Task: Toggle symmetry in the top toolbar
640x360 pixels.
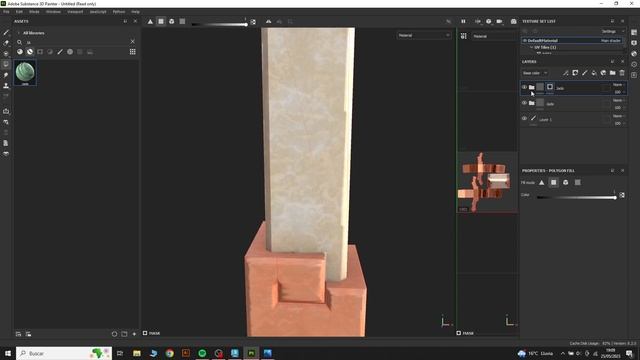Action: coord(268,22)
